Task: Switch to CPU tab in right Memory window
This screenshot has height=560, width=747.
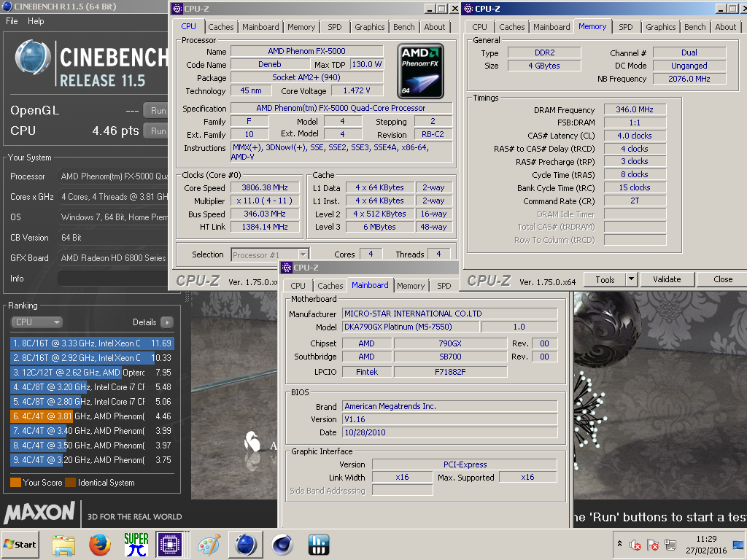Action: pyautogui.click(x=479, y=27)
